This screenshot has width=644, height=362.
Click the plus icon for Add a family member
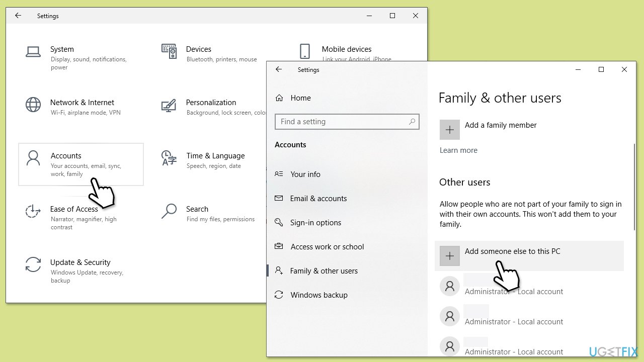[450, 130]
